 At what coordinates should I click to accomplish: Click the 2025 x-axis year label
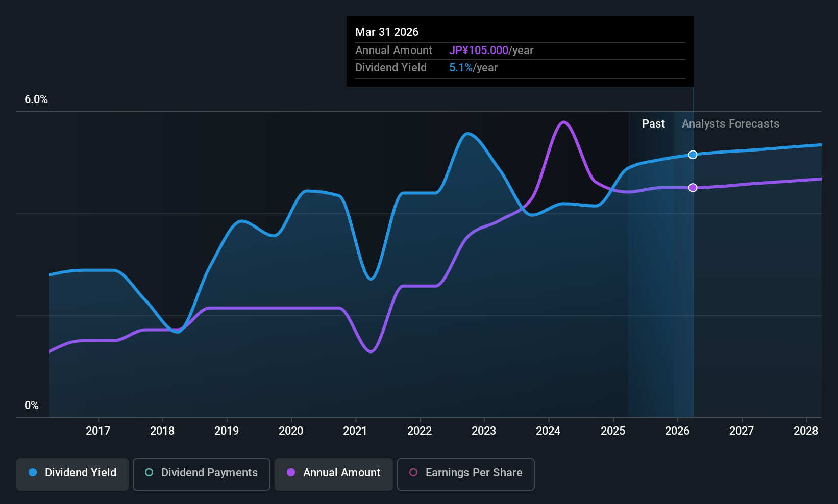tap(613, 431)
